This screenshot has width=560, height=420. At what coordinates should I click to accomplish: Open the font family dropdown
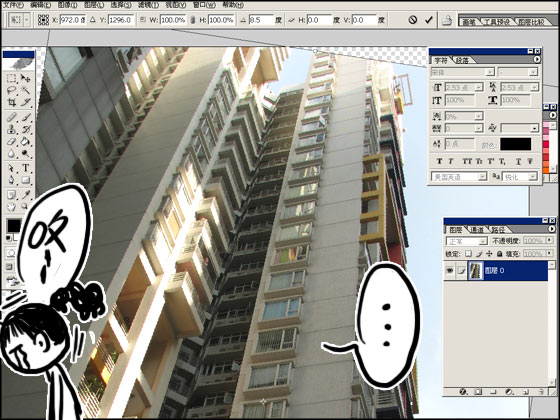490,72
